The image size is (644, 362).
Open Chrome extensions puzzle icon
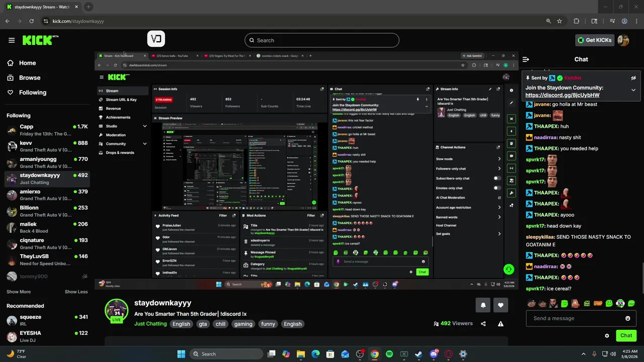point(577,21)
